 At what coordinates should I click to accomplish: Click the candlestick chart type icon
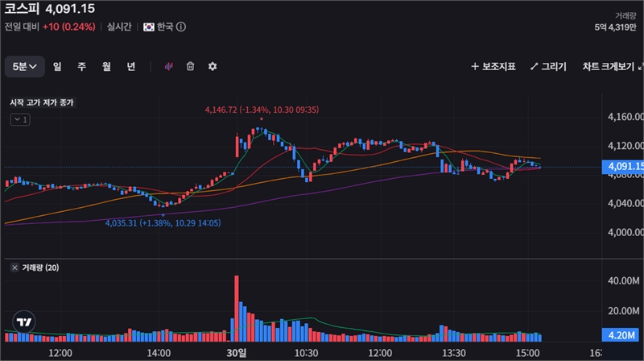(x=169, y=67)
